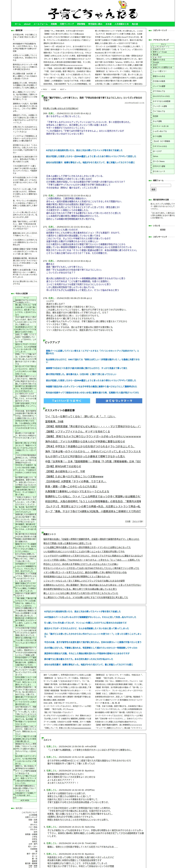Screen dimensions: 186x868
Task: Open the ホーム nav item
Action: (x=18, y=24)
